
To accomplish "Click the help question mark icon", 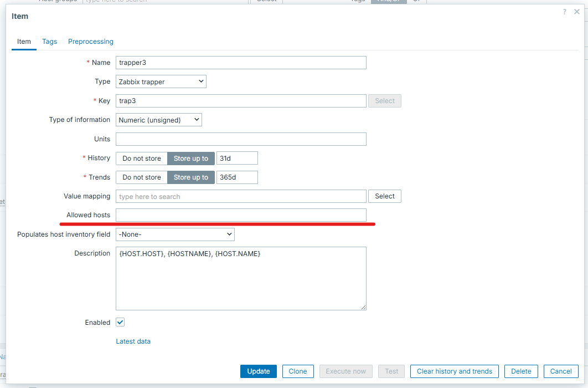I will (565, 12).
